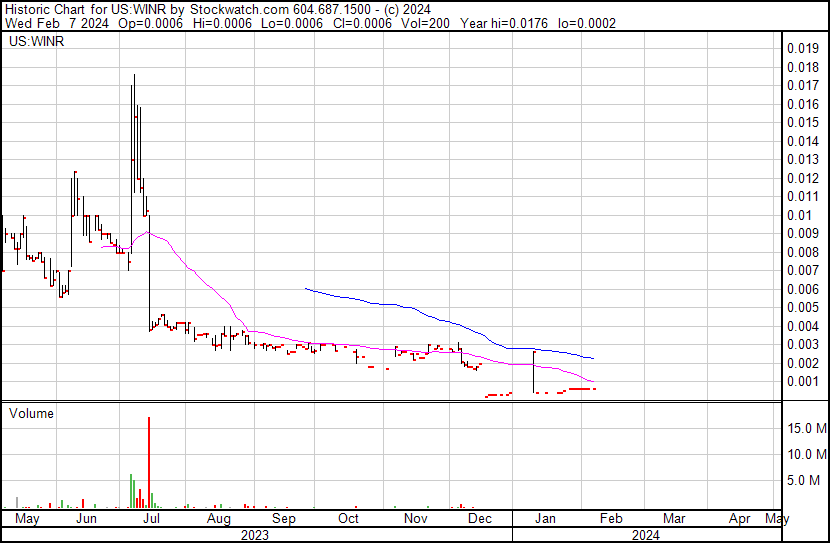Click the blue long-term moving average line

pos(400,305)
